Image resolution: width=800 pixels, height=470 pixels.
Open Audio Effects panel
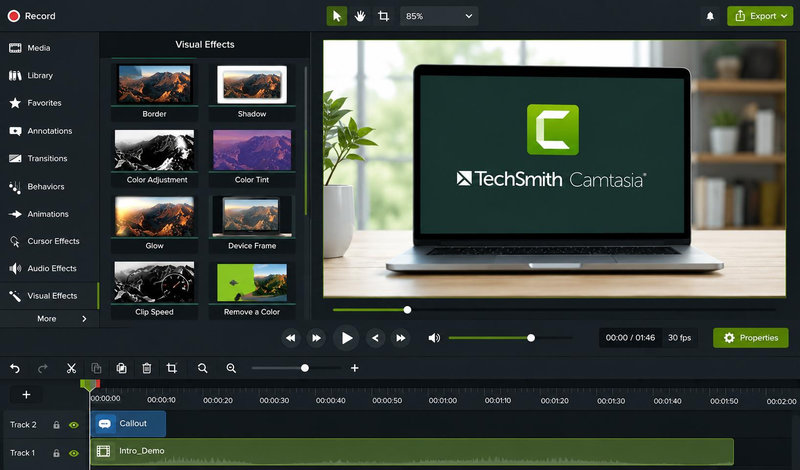point(49,268)
